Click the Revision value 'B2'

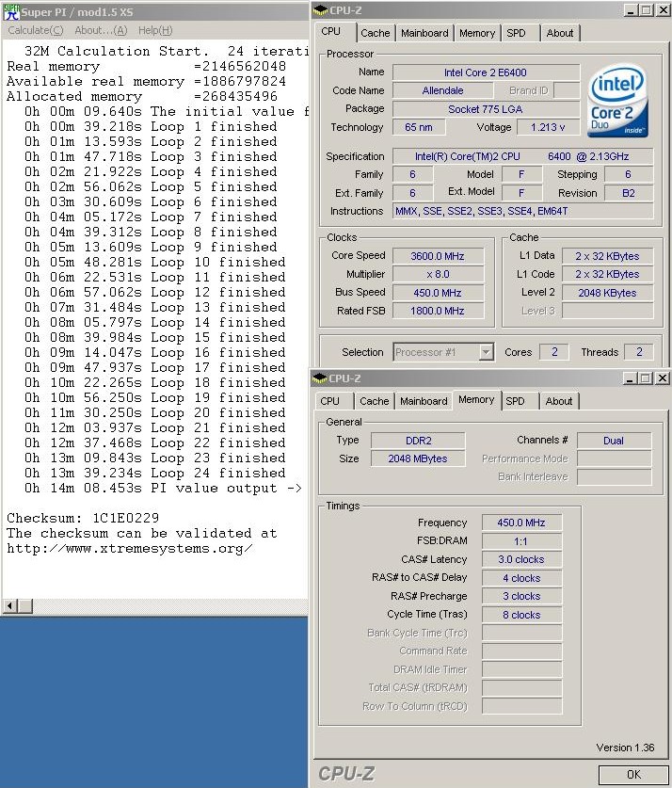(629, 193)
